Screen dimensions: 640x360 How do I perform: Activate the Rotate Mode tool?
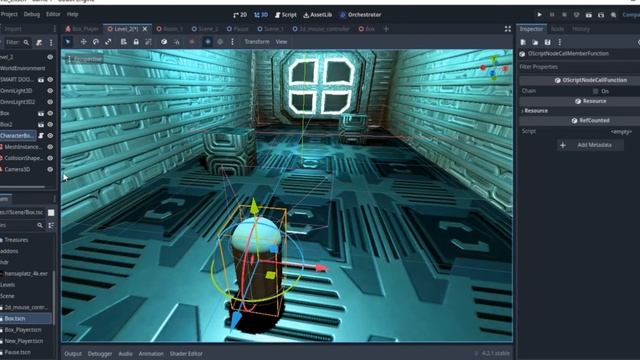[x=96, y=42]
